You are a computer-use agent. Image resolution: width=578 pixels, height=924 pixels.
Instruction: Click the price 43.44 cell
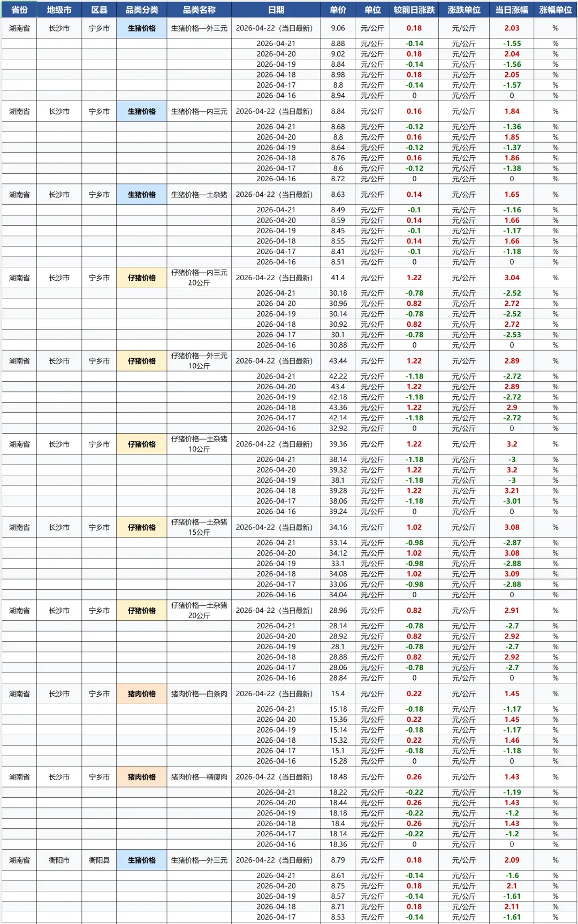(338, 361)
